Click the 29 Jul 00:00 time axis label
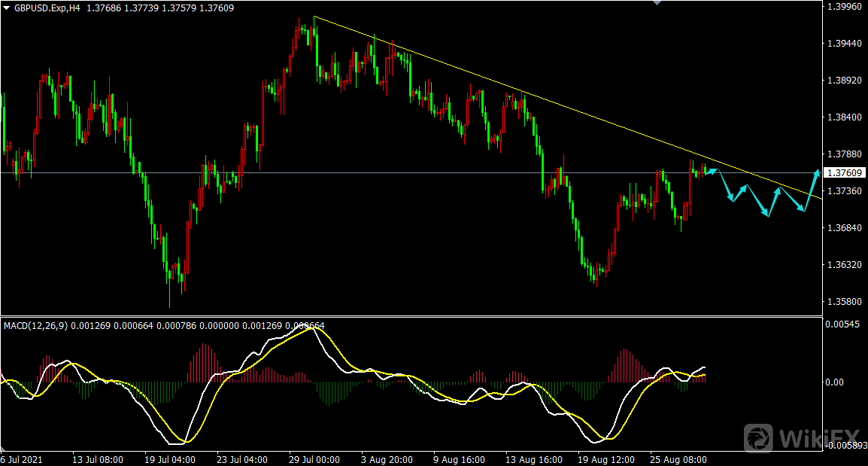This screenshot has height=466, width=868. 314,458
